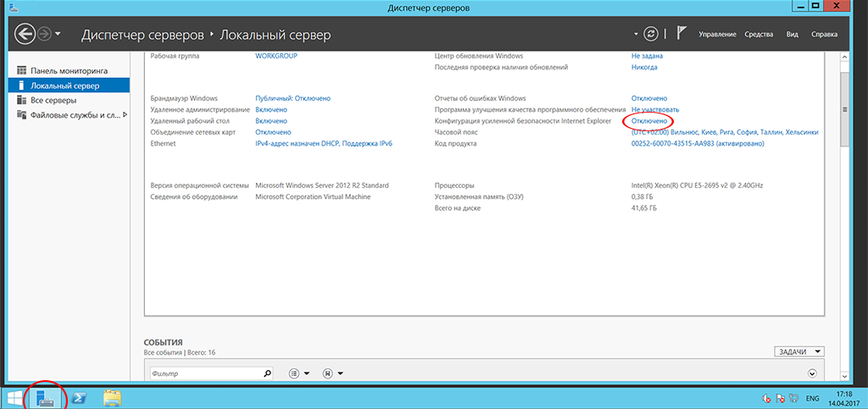Click Отключено next to Отчеты об ошибках
The image size is (868, 409).
click(x=649, y=98)
